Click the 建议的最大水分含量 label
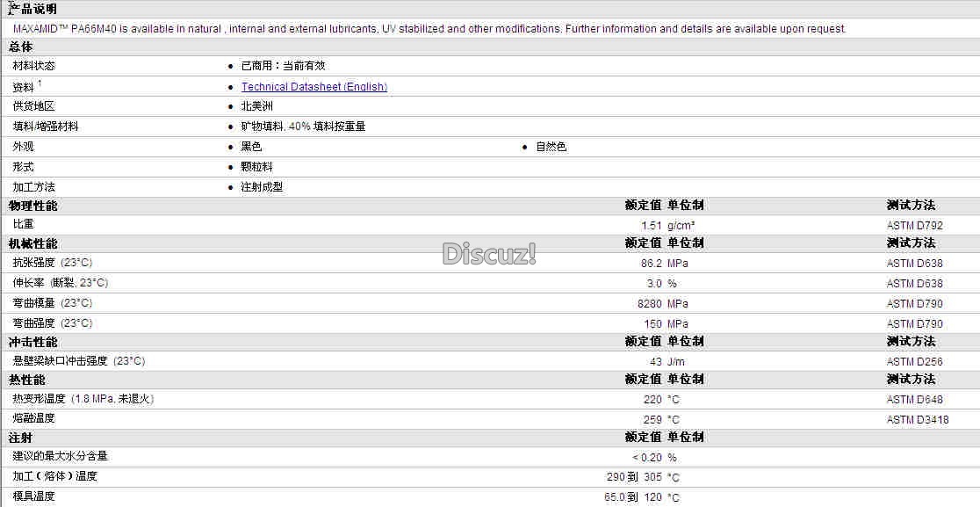 click(60, 456)
